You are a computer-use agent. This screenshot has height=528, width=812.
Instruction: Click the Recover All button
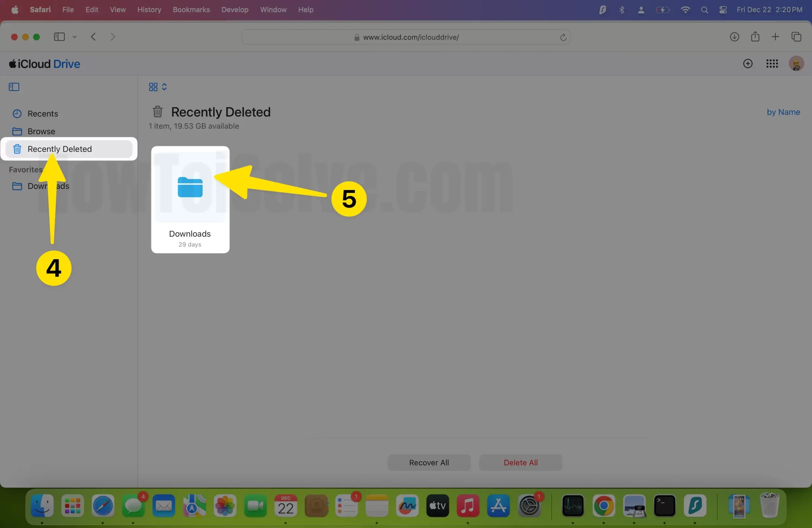click(429, 462)
